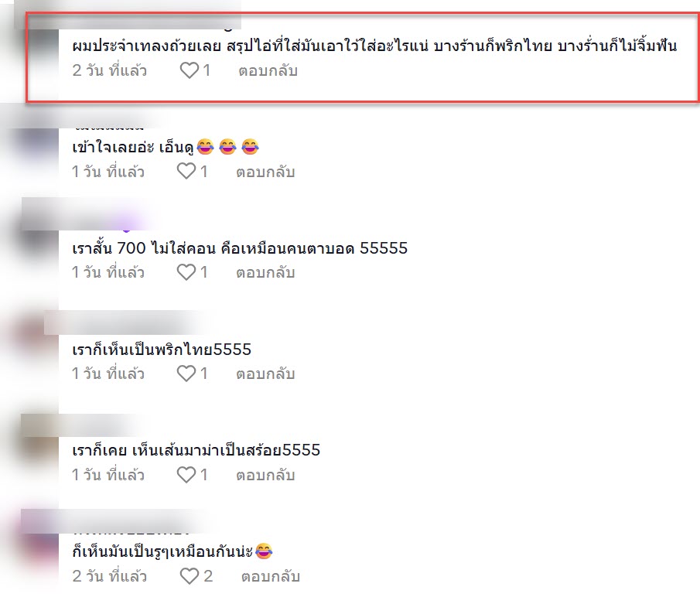Viewport: 700px width, 604px height.
Task: Click ตอบกลับ under 'เราก็เห็นเป็นพริกไทย5555'
Action: 265,374
